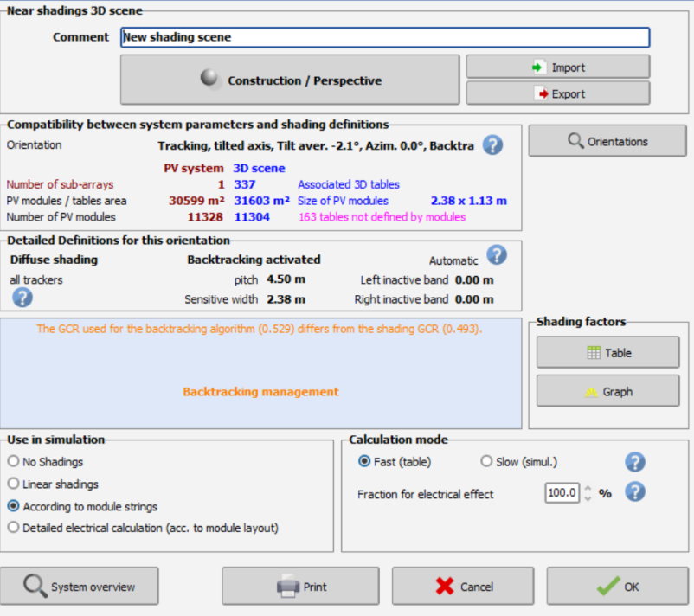Open the Orientations dialog

click(607, 141)
